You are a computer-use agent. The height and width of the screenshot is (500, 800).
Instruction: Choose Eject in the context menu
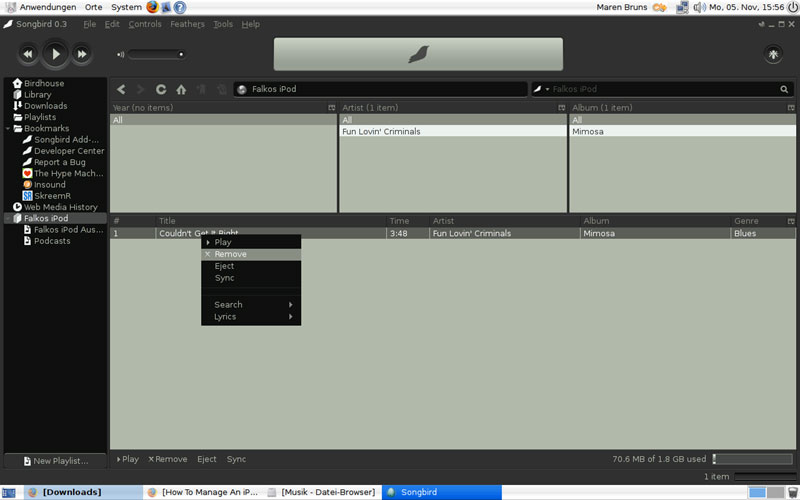251,266
